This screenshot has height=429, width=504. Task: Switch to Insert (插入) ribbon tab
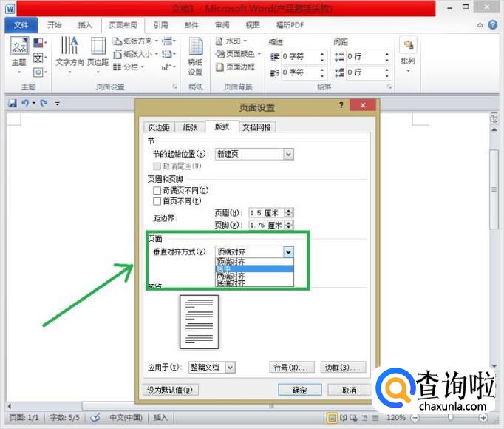pyautogui.click(x=85, y=25)
